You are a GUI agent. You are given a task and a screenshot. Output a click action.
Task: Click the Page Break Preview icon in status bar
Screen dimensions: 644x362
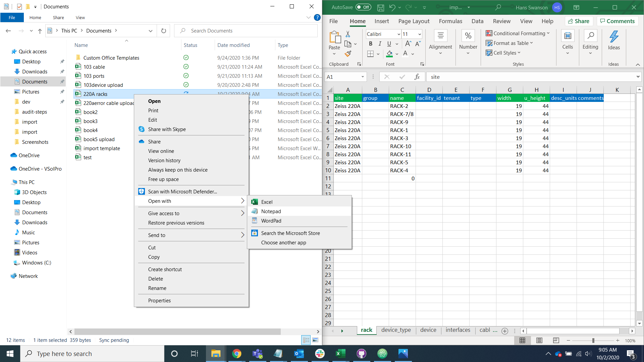556,341
